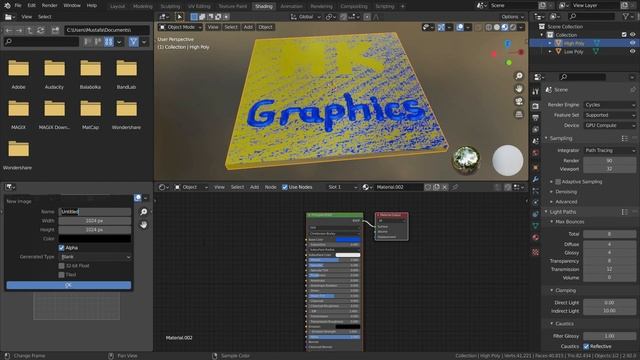Toggle viewport gizmos display icon
Viewport: 640px width, 360px height.
coord(441,27)
